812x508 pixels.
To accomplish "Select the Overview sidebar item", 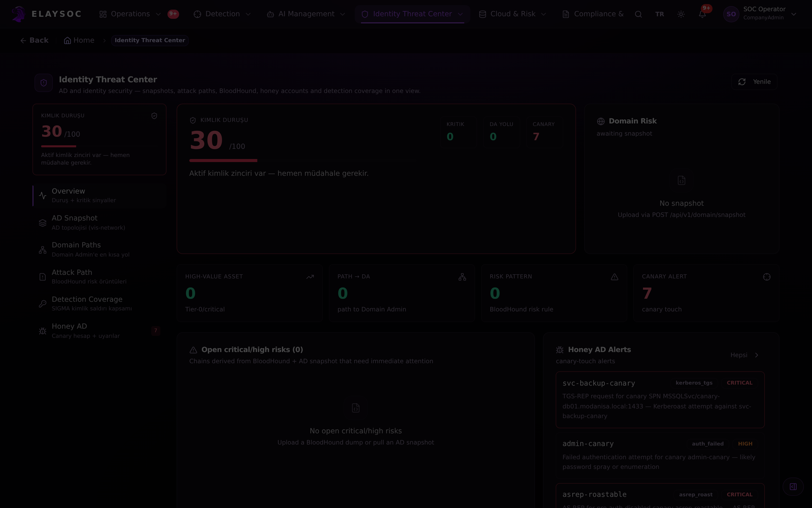I will click(100, 195).
